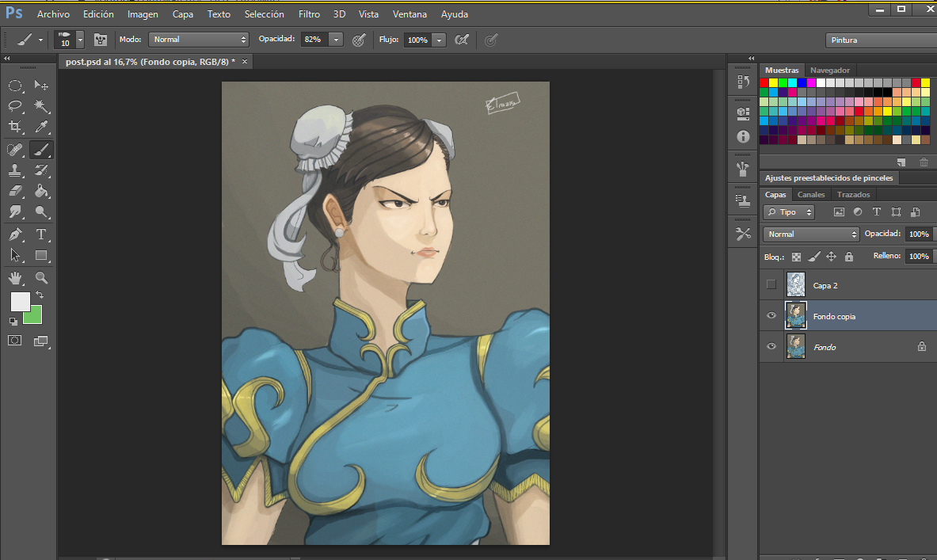937x560 pixels.
Task: Select the Lasso tool
Action: pos(15,106)
